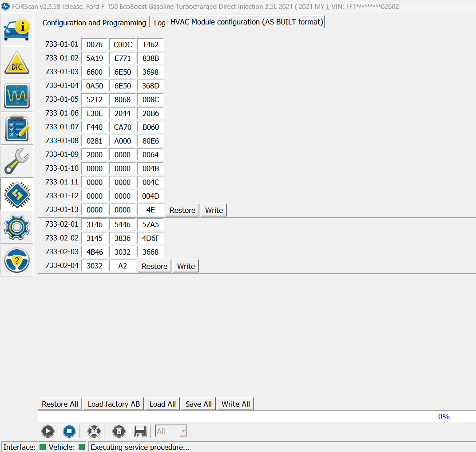Image resolution: width=476 pixels, height=452 pixels.
Task: Click field A000 in row 733-01-08
Action: (x=123, y=141)
